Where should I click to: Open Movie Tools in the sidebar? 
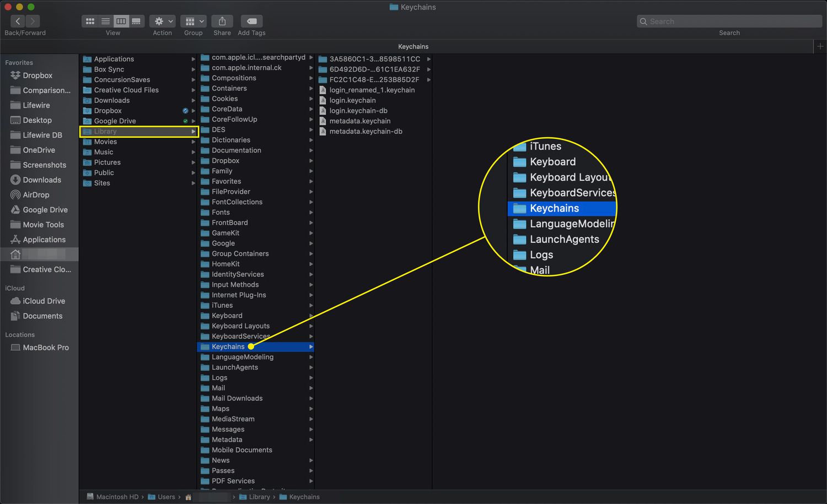tap(39, 224)
